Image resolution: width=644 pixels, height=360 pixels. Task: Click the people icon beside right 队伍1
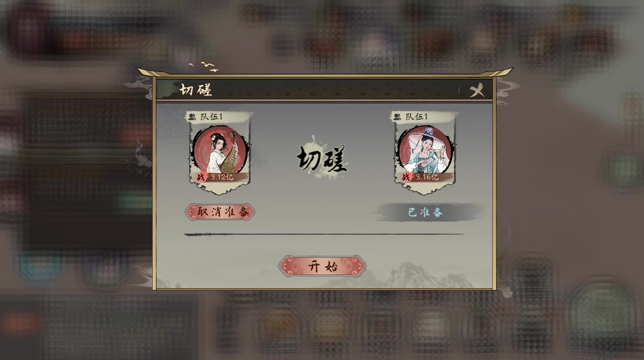click(x=397, y=117)
